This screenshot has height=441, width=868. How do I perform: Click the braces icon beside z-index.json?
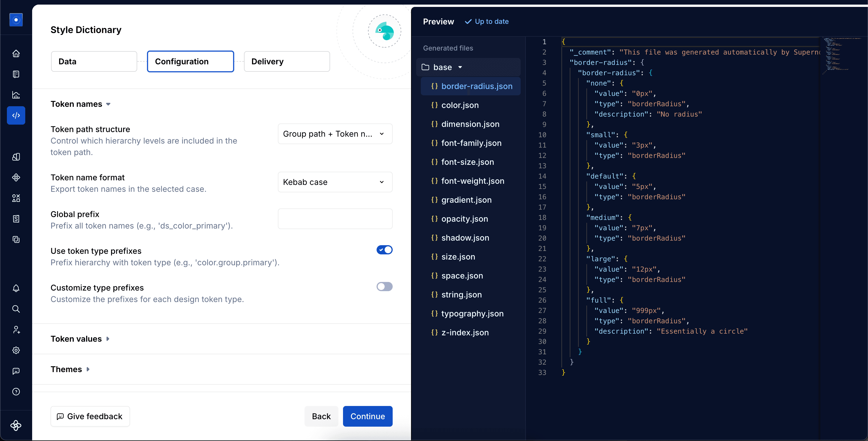[435, 332]
